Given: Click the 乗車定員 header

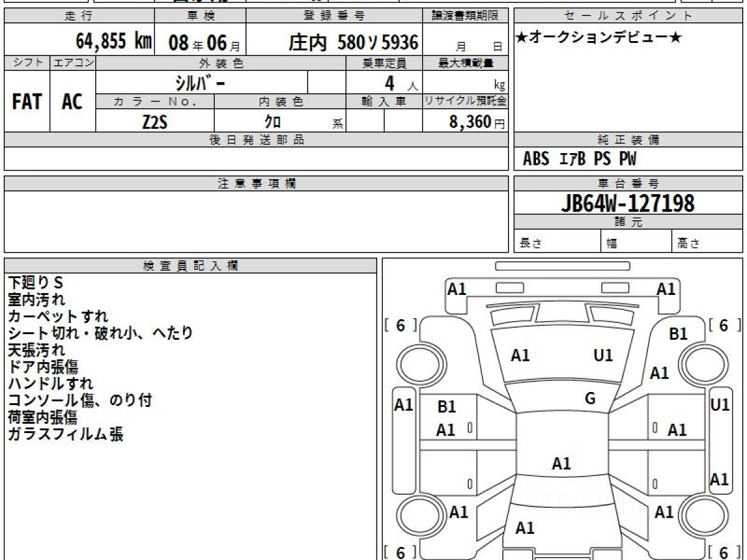Looking at the screenshot, I should (x=384, y=63).
